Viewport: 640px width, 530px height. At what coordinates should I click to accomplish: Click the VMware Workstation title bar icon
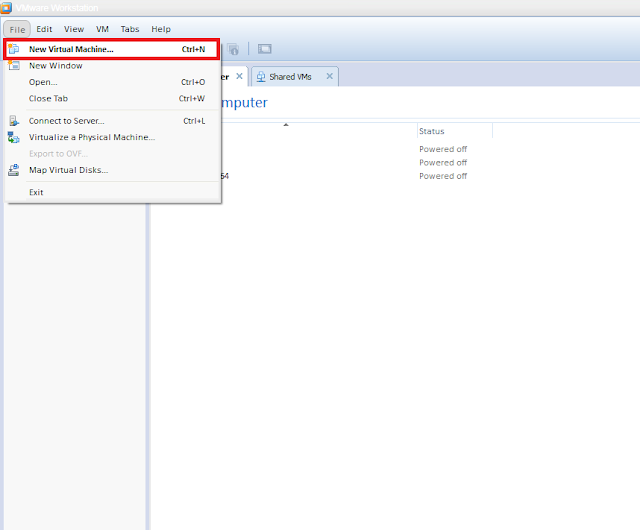[6, 7]
